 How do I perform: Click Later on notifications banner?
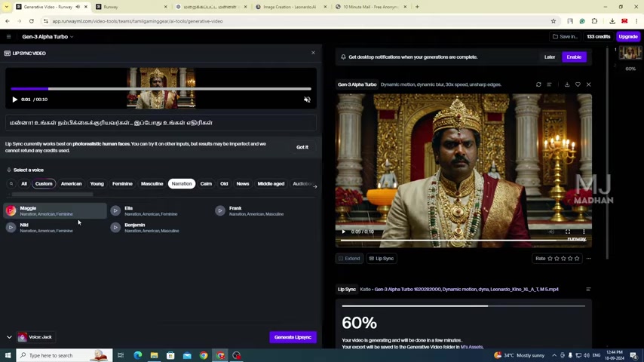click(x=550, y=57)
